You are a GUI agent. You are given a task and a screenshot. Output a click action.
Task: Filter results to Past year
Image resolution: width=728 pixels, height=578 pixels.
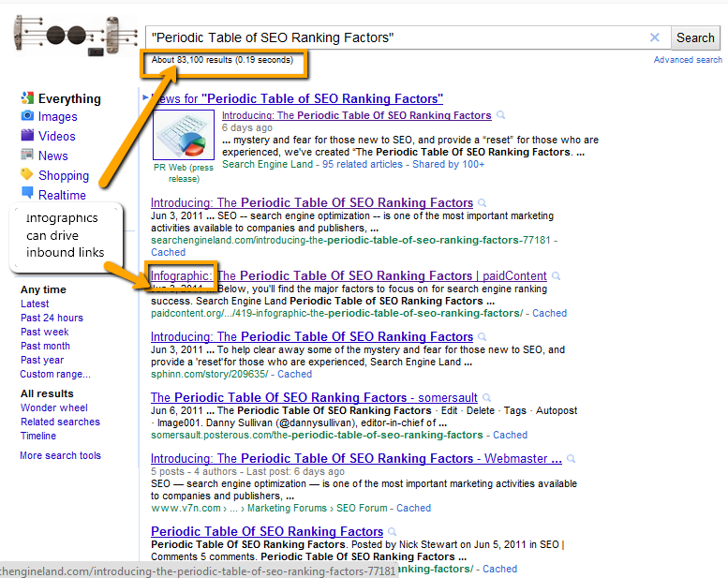(42, 361)
